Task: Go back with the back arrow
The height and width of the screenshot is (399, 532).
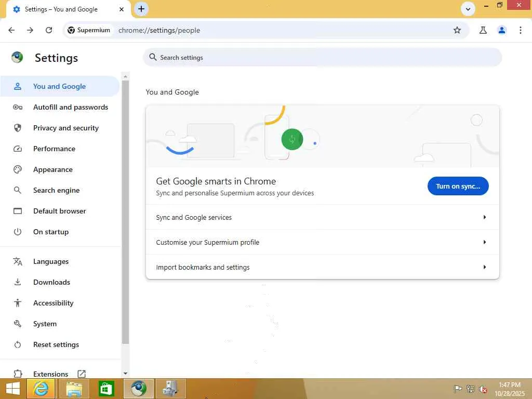Action: pos(11,30)
